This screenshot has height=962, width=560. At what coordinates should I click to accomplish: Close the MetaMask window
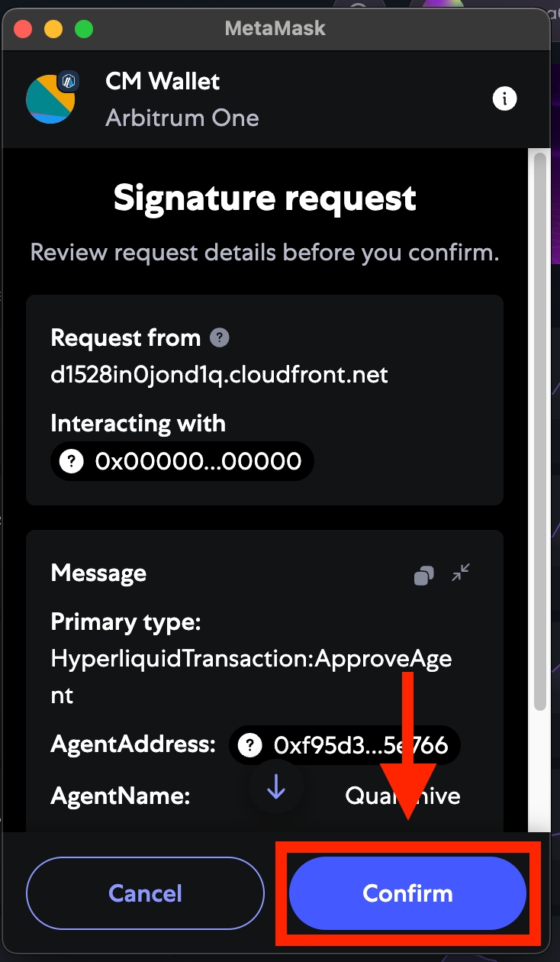[23, 29]
